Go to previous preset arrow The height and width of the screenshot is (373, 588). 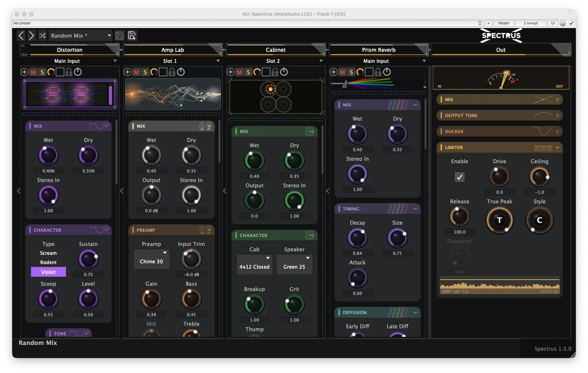(x=21, y=35)
